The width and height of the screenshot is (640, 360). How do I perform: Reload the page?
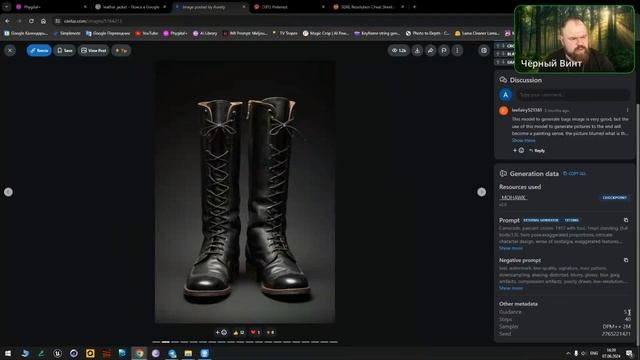point(31,21)
